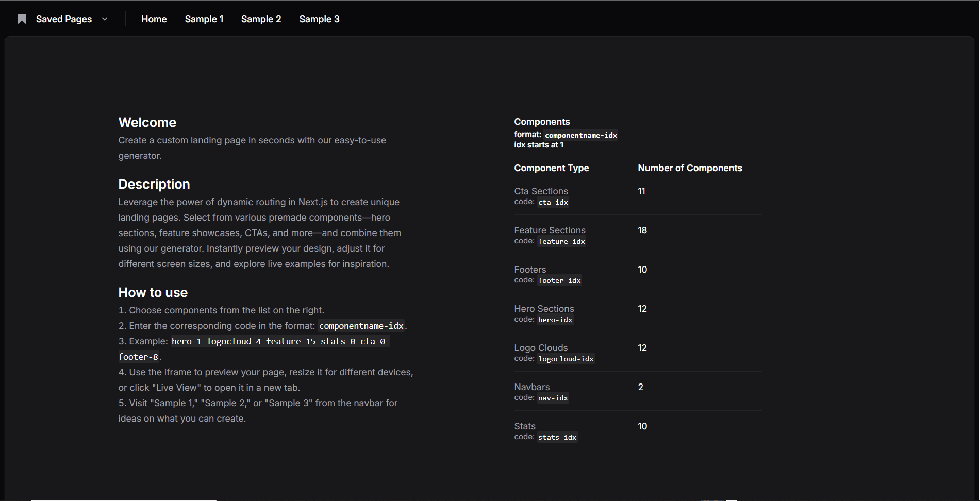Click the count 10 for Stats
Viewport: 980px width, 501px height.
click(x=642, y=426)
